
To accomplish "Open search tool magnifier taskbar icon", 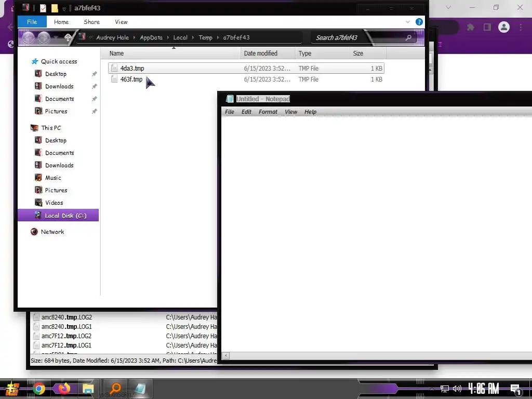I will pos(115,389).
